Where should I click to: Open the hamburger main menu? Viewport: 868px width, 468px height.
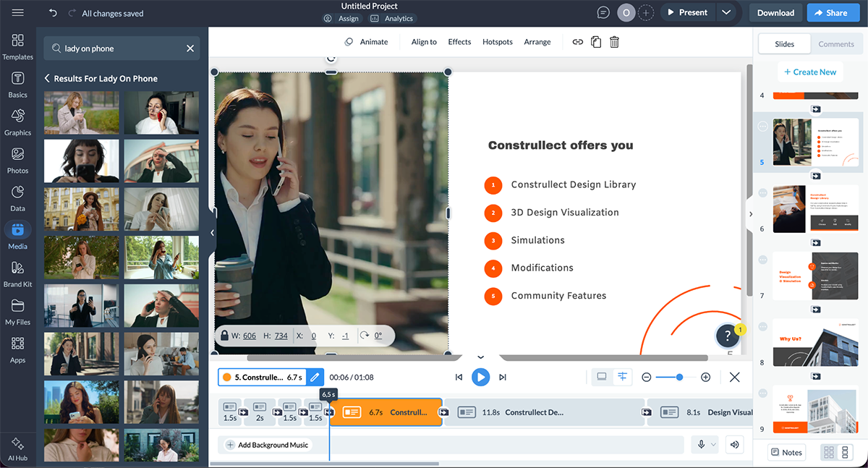click(x=17, y=13)
